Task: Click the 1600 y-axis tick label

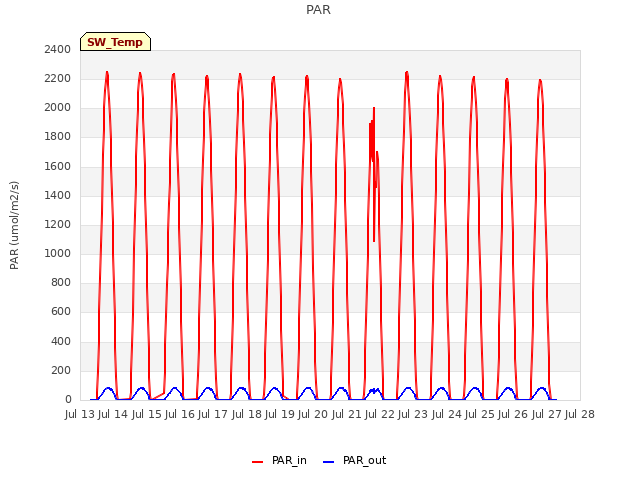Action: point(58,166)
